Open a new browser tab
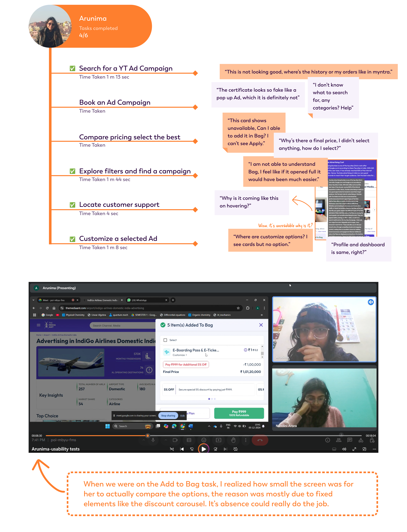The image size is (407, 532). point(173,300)
